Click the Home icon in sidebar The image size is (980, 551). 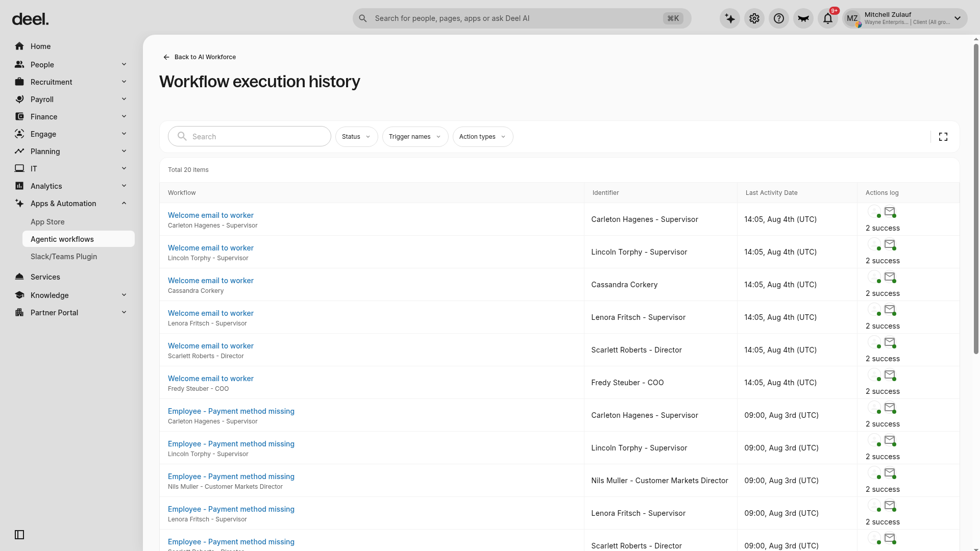19,46
